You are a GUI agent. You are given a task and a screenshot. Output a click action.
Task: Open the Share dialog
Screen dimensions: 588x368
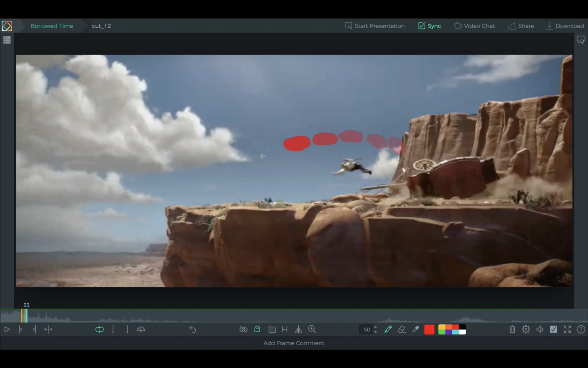coord(521,26)
